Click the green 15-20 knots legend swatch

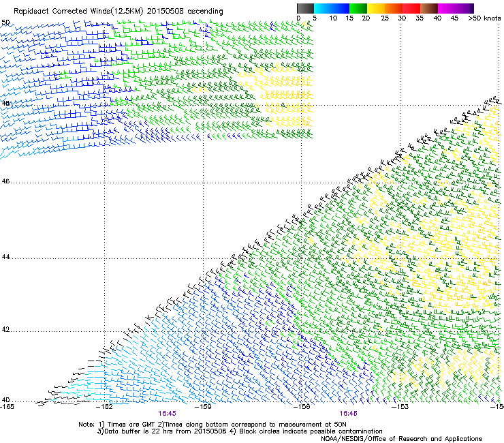pos(358,8)
